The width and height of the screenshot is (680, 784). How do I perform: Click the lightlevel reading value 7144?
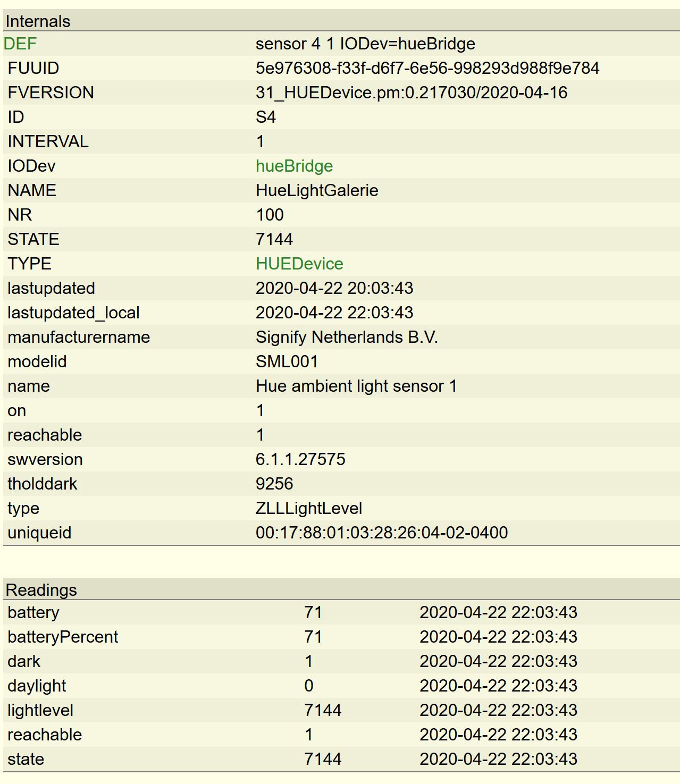pos(323,710)
